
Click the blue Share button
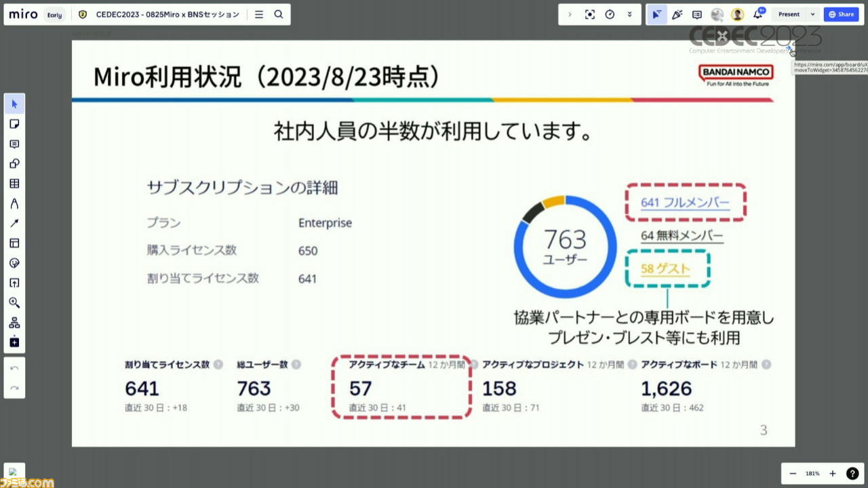click(841, 14)
